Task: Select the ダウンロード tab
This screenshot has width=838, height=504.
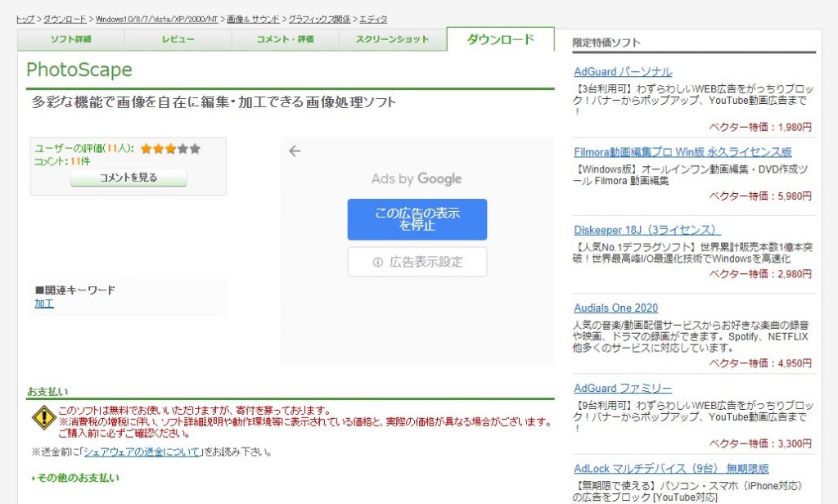Action: coord(501,39)
